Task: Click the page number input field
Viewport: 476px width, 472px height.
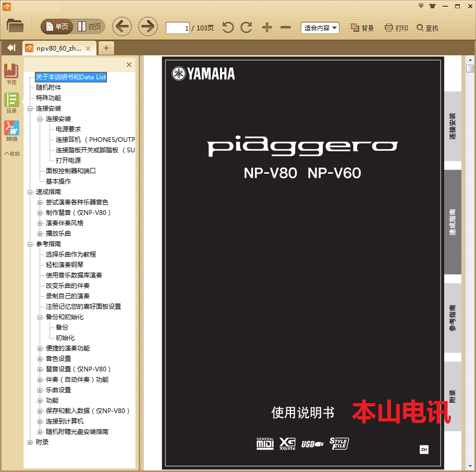Action: coord(178,28)
